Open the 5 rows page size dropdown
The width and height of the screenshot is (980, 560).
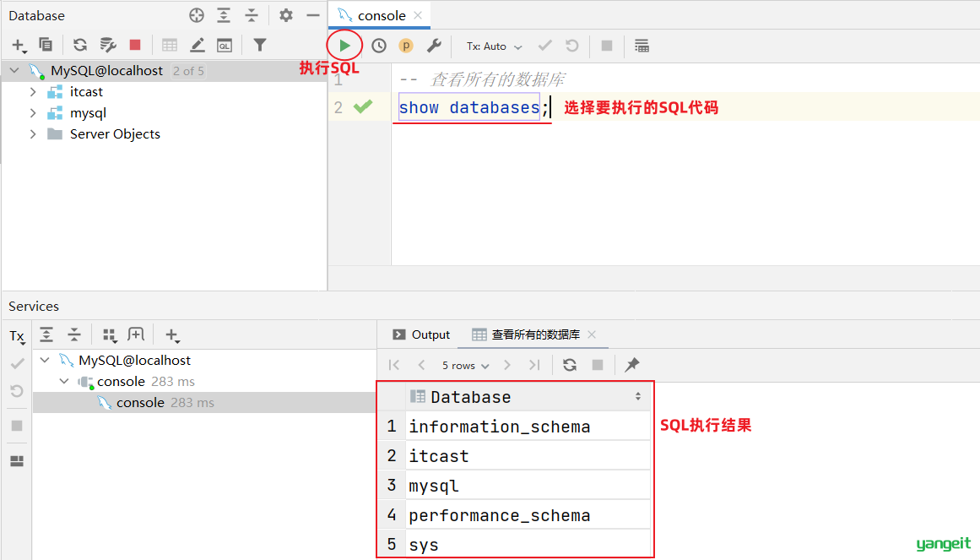click(465, 366)
